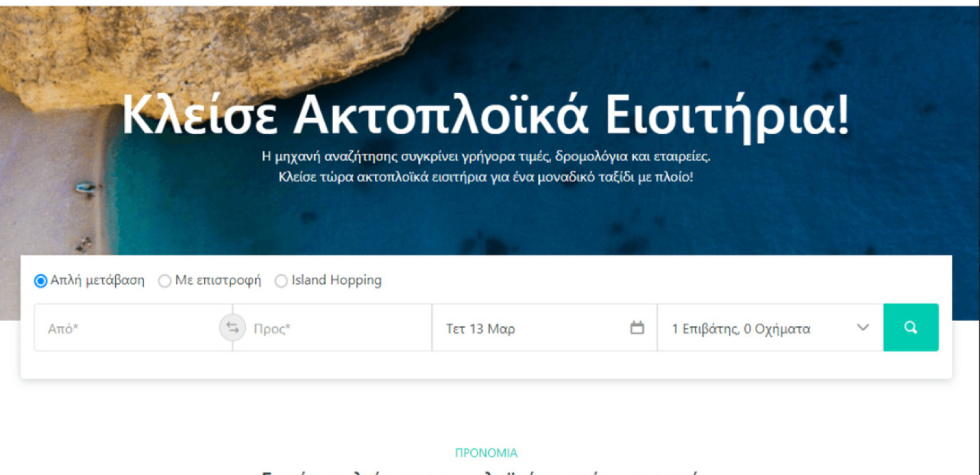This screenshot has width=980, height=475.
Task: Open the 1 Επιβάτης, 0 Οχήματα selector
Action: coord(770,328)
